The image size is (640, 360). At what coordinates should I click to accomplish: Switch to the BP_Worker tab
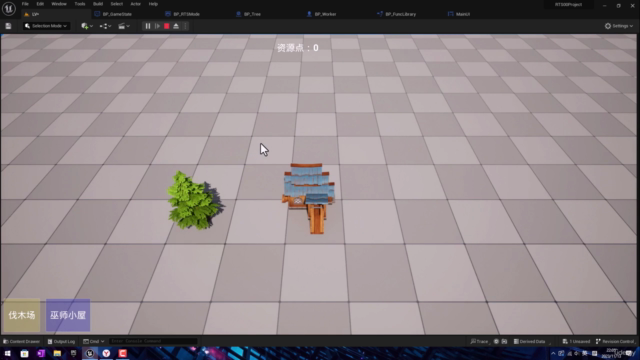tap(322, 14)
